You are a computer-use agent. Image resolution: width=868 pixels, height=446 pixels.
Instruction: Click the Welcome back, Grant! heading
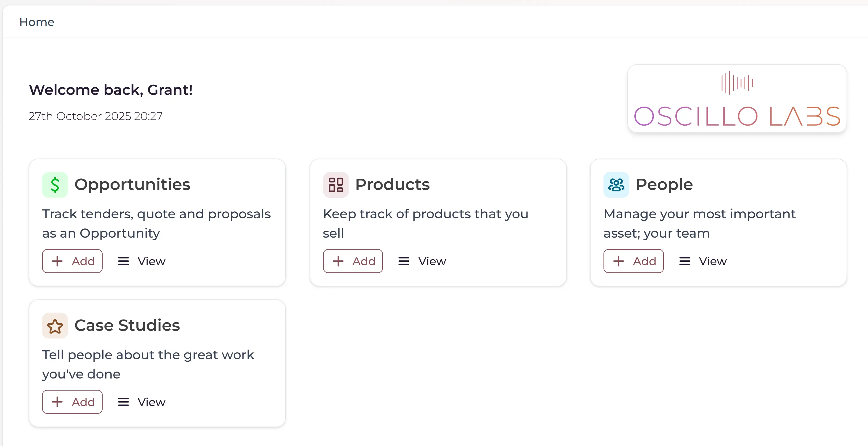111,90
